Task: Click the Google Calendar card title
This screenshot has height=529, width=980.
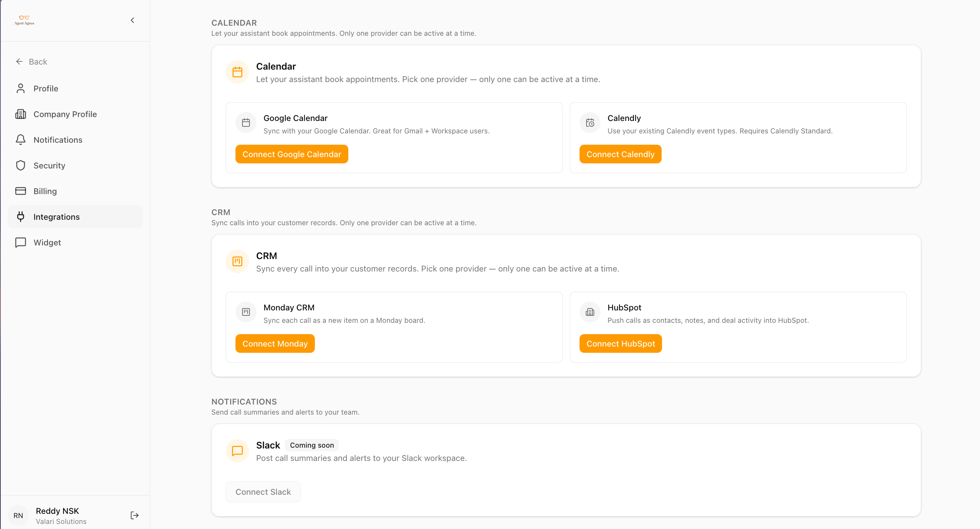Action: [295, 118]
